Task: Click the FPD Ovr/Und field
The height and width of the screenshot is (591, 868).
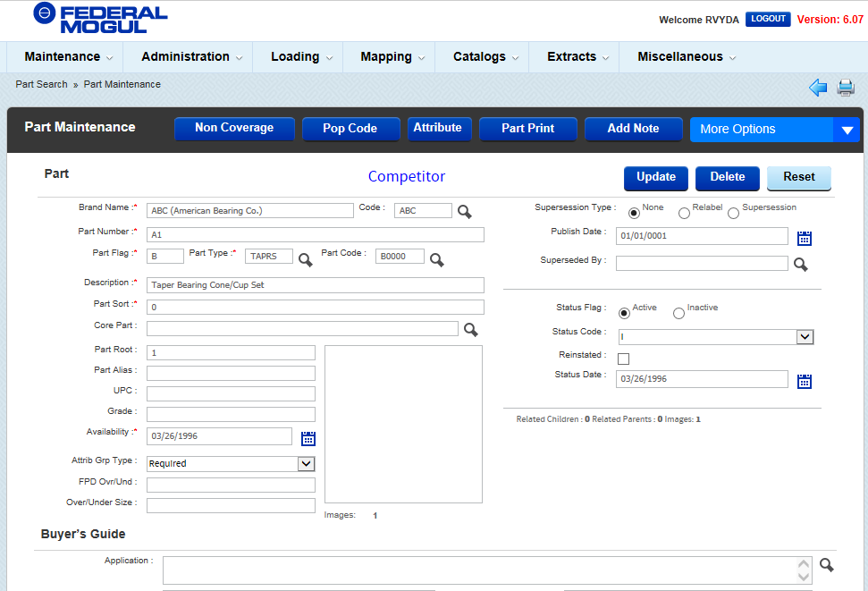Action: [x=231, y=485]
